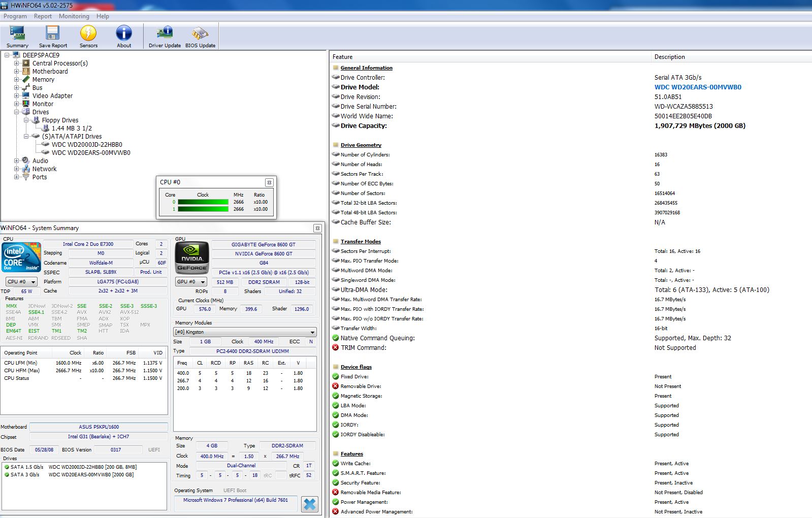Click the Native Command Queuing check icon

[336, 338]
